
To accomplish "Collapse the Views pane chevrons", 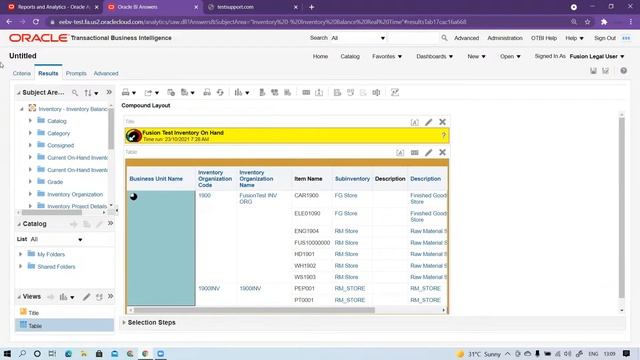I will (x=110, y=296).
